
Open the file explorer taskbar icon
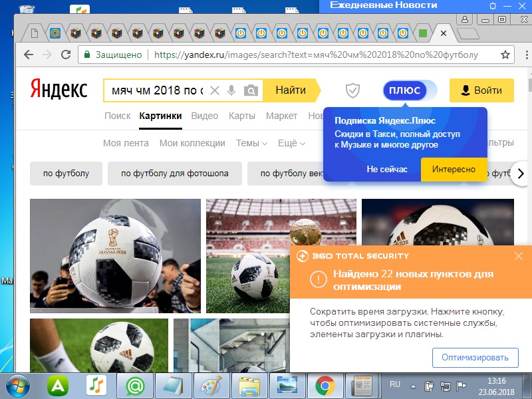point(249,386)
